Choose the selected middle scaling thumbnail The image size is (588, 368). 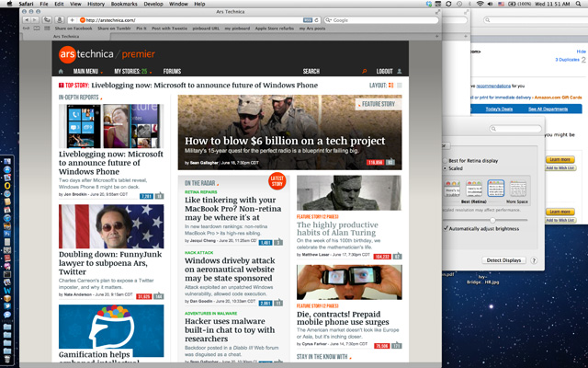(x=496, y=189)
